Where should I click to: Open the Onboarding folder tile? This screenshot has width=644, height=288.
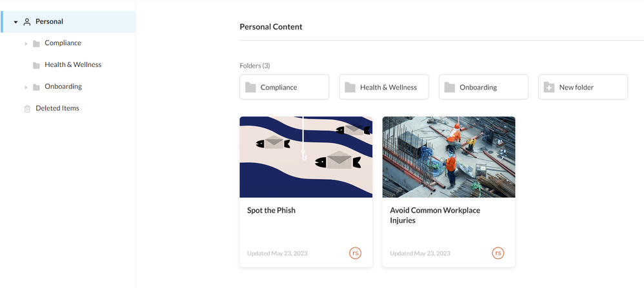483,87
